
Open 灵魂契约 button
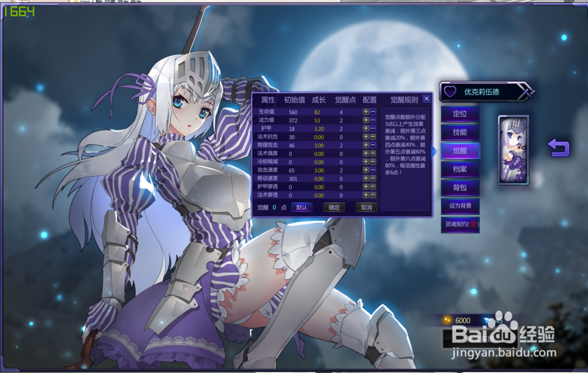coord(460,224)
